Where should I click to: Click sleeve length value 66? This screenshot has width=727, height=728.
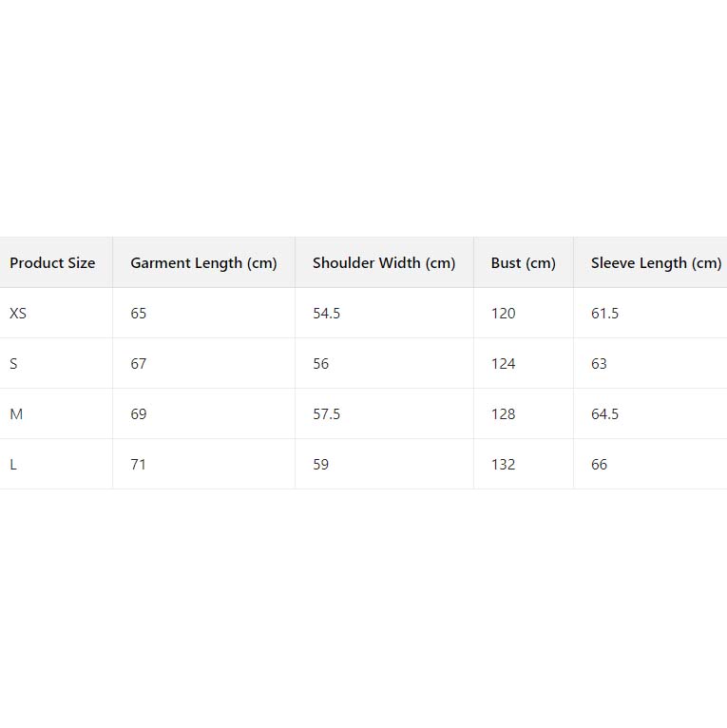click(599, 465)
